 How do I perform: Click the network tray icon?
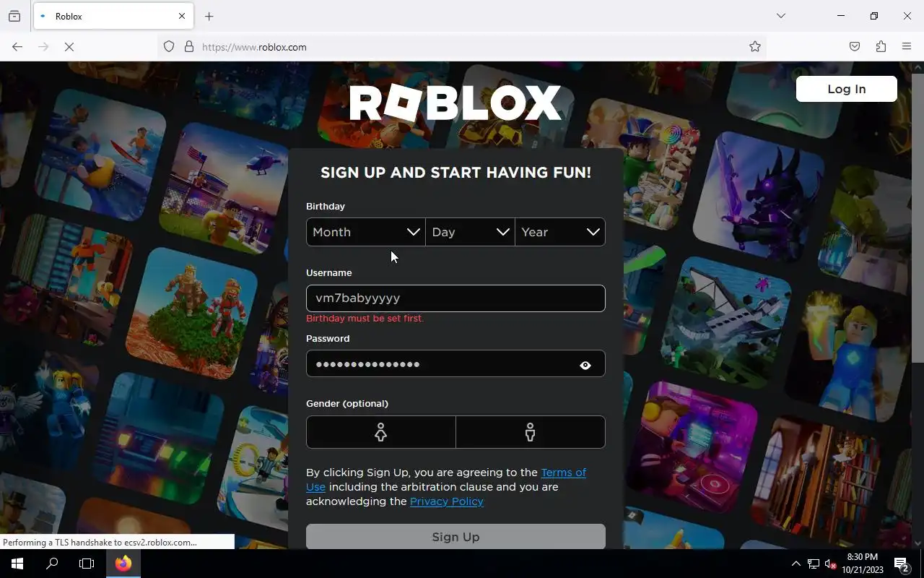[814, 564]
